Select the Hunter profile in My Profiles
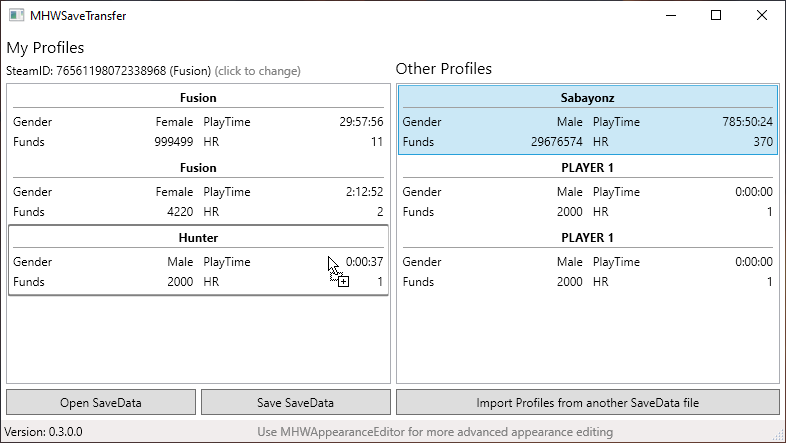 tap(199, 260)
